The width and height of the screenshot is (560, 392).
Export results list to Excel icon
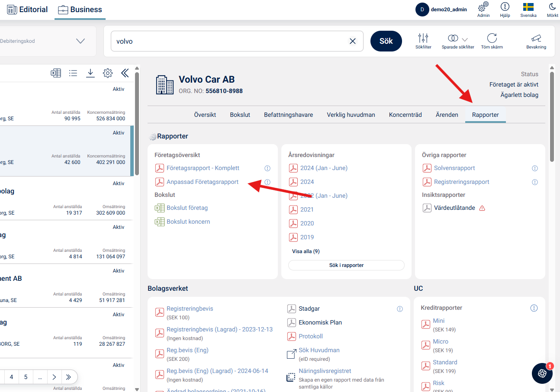click(56, 73)
